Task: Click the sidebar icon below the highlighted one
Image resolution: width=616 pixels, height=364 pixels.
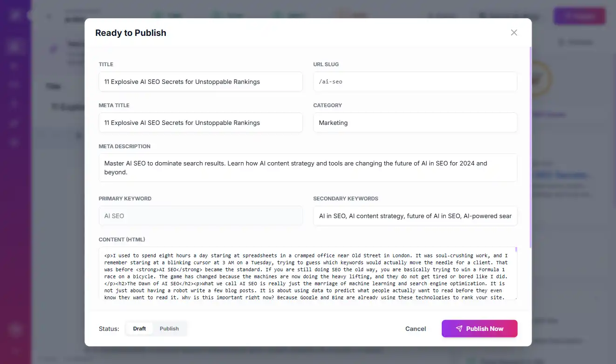Action: tap(16, 65)
